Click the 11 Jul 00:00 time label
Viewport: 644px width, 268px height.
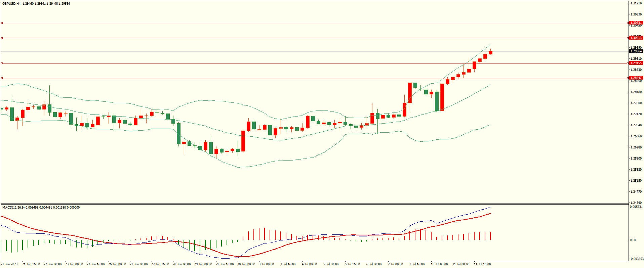(x=461, y=264)
